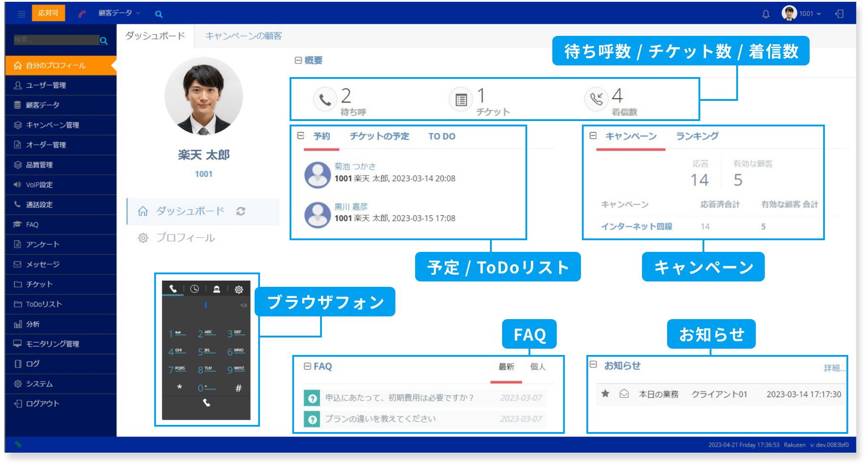The width and height of the screenshot is (868, 467).
Task: Click the red phone handset icon in top bar
Action: coord(81,13)
